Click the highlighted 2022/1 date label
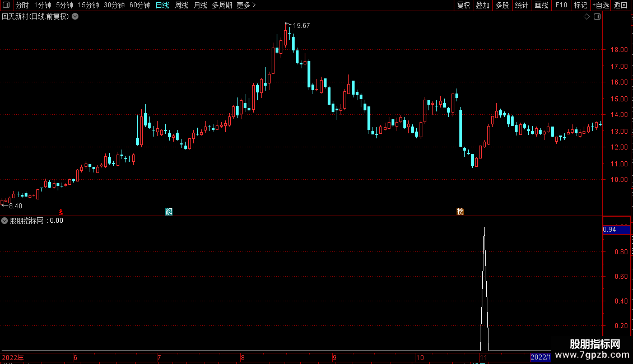 pos(541,357)
